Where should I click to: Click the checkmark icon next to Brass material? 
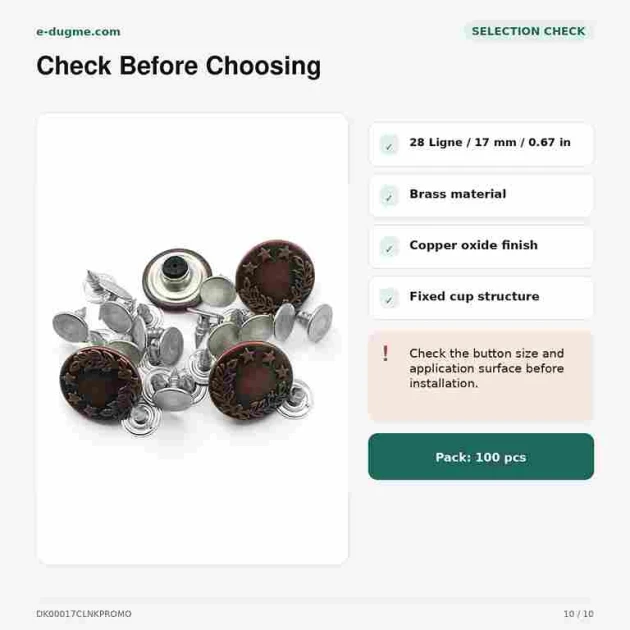[389, 196]
